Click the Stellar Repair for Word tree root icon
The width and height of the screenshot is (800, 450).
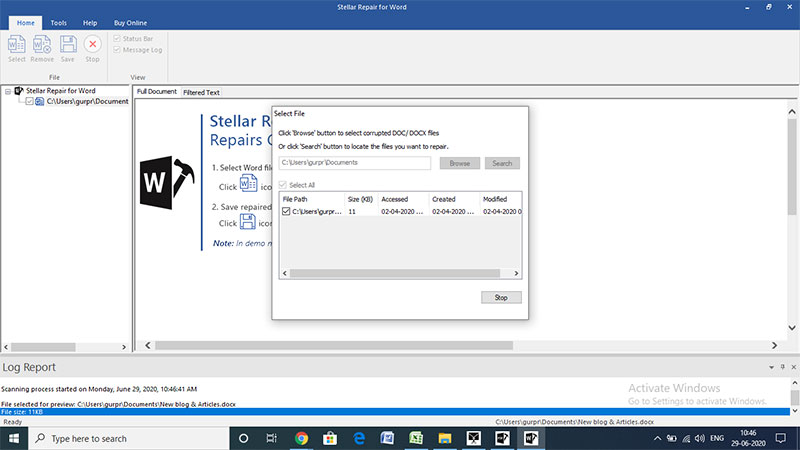point(19,91)
